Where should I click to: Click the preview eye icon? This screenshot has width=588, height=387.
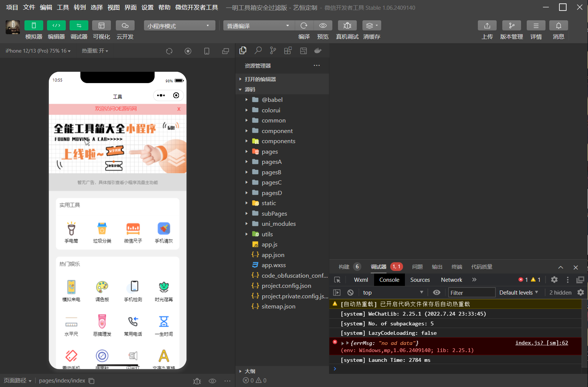tap(323, 25)
